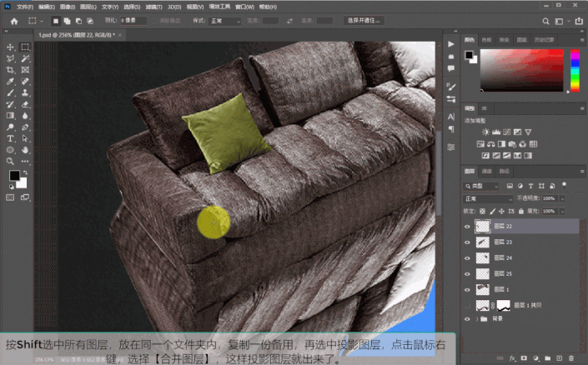Swap foreground and background colors
Image resolution: width=588 pixels, height=365 pixels.
coord(25,172)
